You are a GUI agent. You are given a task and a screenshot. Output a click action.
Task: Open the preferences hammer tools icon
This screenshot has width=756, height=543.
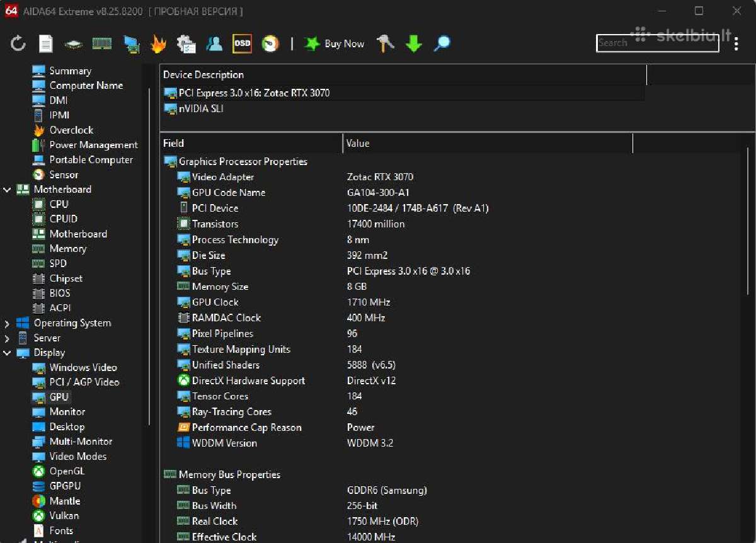coord(386,43)
